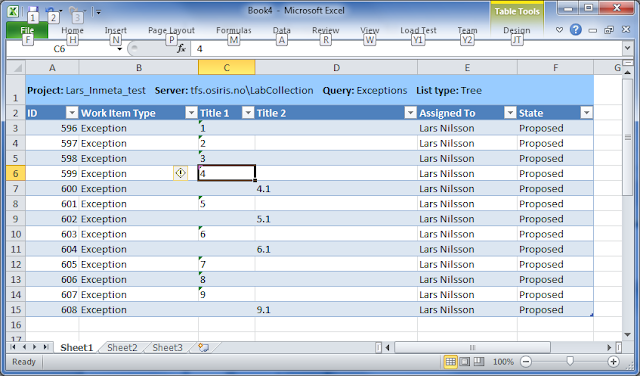Open the Table Tools Design tab
The height and width of the screenshot is (376, 640).
pyautogui.click(x=517, y=30)
